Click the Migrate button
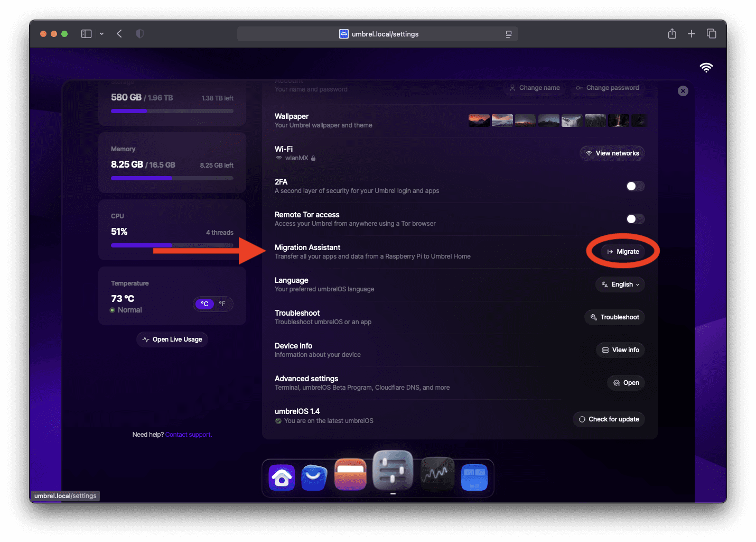Screen dimensions: 756x542 (623, 252)
